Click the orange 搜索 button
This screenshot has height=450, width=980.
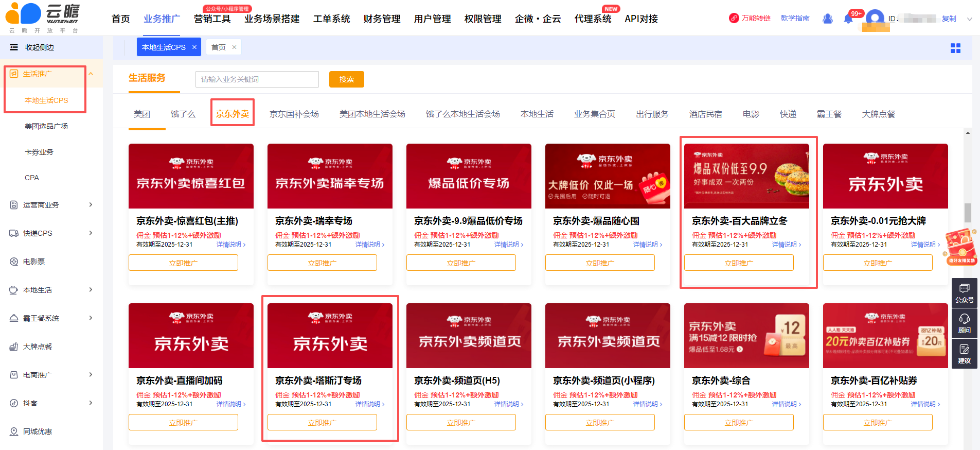coord(346,79)
